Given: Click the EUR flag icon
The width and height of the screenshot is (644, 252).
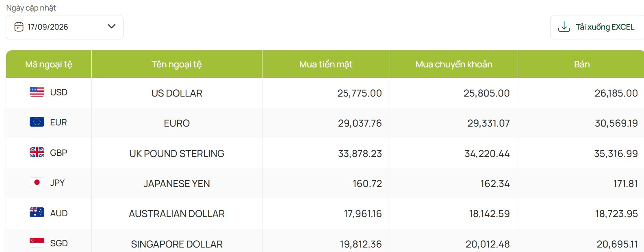Looking at the screenshot, I should pyautogui.click(x=37, y=122).
